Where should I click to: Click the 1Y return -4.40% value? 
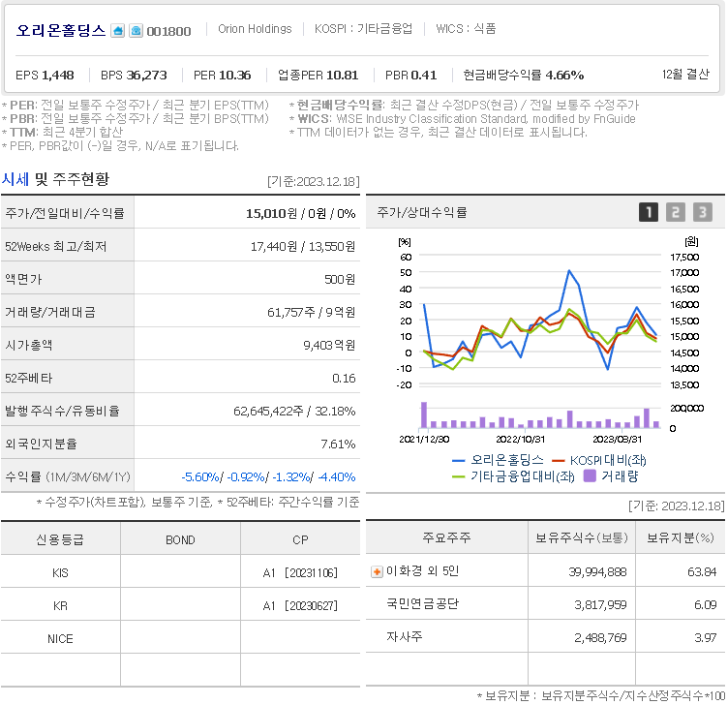click(337, 477)
